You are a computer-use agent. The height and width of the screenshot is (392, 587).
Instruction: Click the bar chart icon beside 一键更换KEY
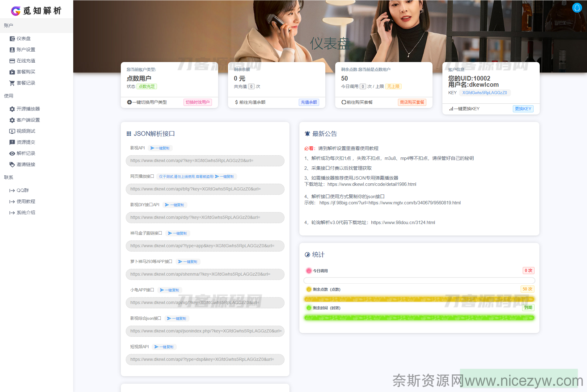coord(451,109)
